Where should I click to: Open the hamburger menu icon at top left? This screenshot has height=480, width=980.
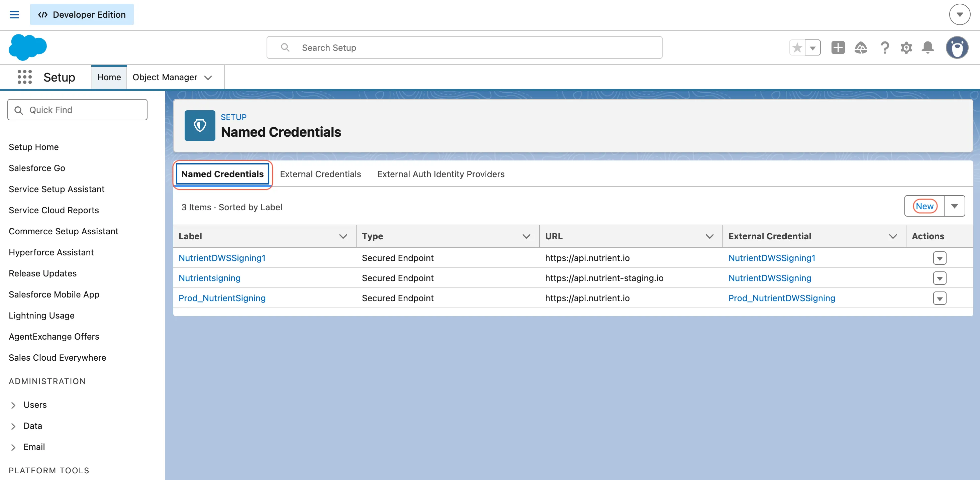pos(14,14)
